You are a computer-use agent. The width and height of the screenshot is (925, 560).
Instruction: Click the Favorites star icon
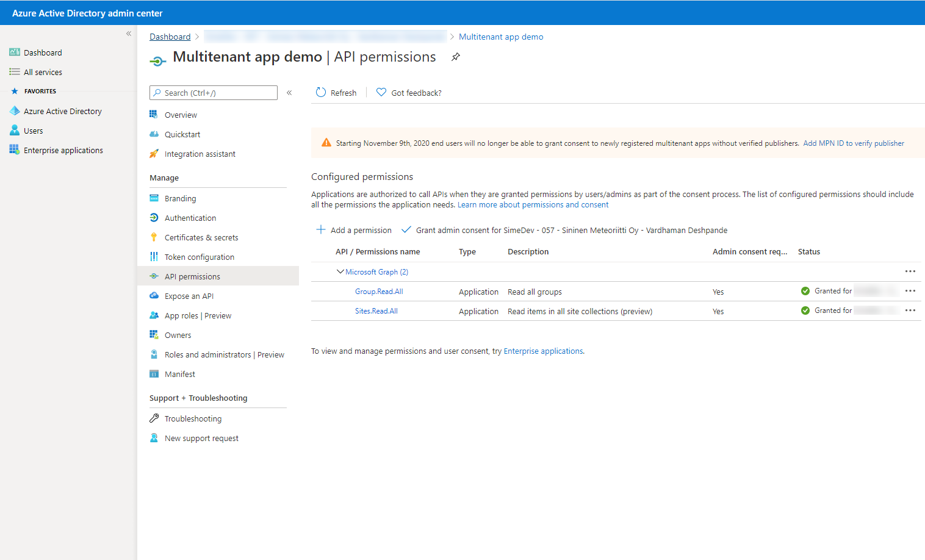(x=15, y=91)
